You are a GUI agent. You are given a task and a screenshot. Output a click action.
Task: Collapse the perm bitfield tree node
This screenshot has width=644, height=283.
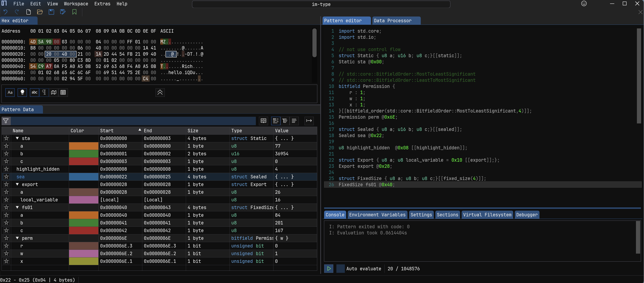(x=17, y=238)
